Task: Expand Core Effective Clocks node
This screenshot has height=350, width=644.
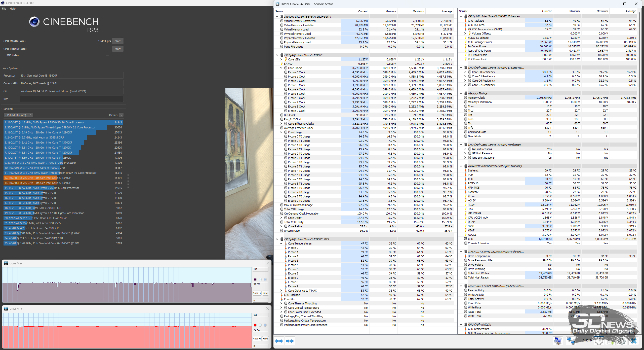Action: [281, 124]
